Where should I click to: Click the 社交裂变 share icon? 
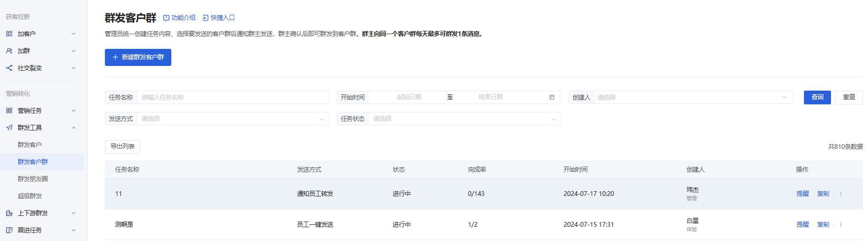(9, 68)
